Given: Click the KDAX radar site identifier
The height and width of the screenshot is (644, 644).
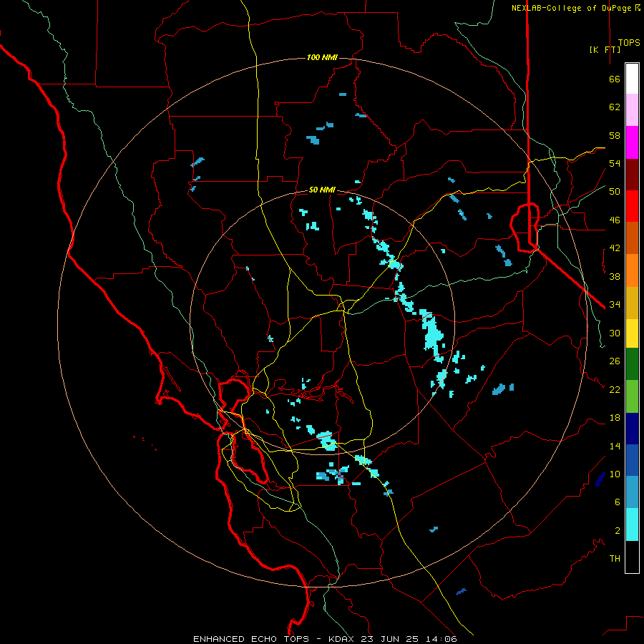Looking at the screenshot, I should coord(343,639).
